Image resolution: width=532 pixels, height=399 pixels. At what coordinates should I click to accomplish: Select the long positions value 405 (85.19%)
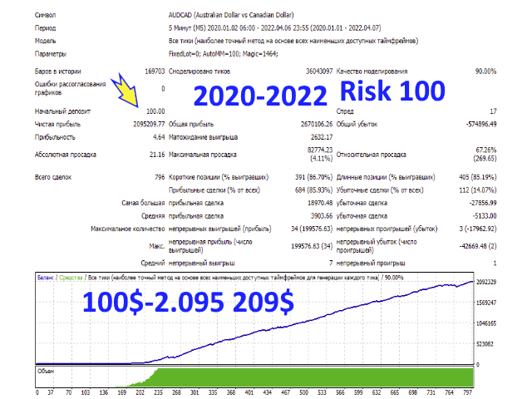(478, 177)
